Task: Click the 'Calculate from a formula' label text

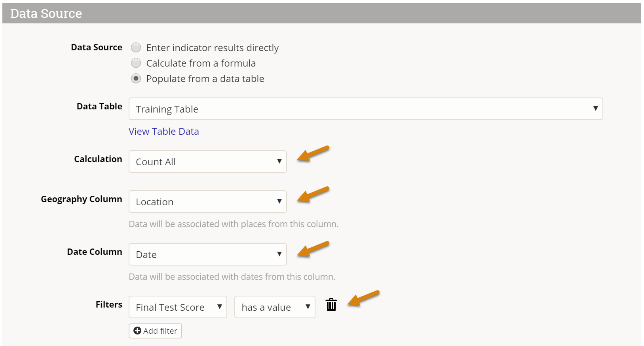Action: [x=201, y=63]
